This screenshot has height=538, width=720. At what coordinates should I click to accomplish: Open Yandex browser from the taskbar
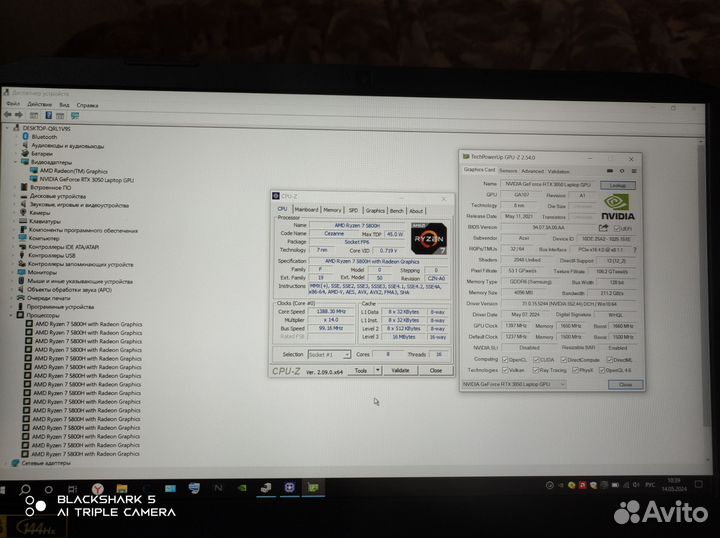click(98, 489)
